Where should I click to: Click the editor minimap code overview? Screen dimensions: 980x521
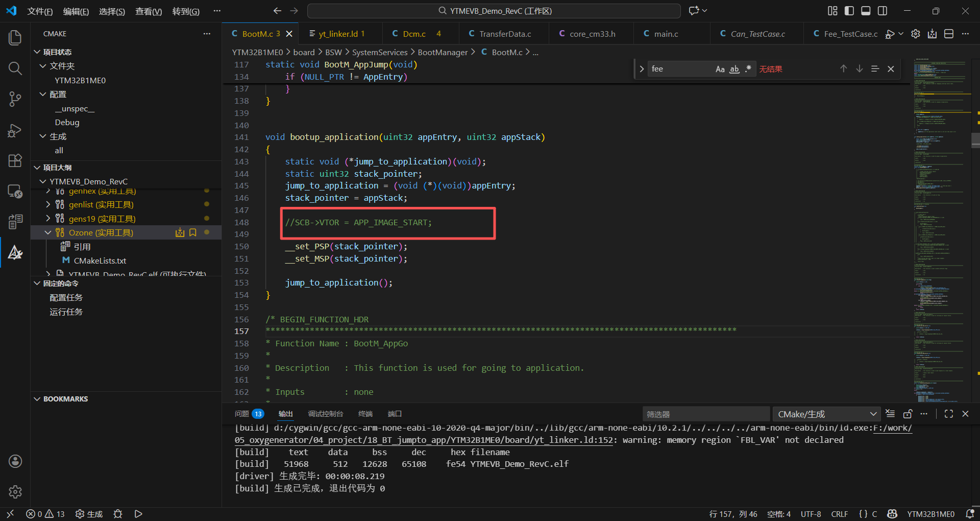point(942,230)
